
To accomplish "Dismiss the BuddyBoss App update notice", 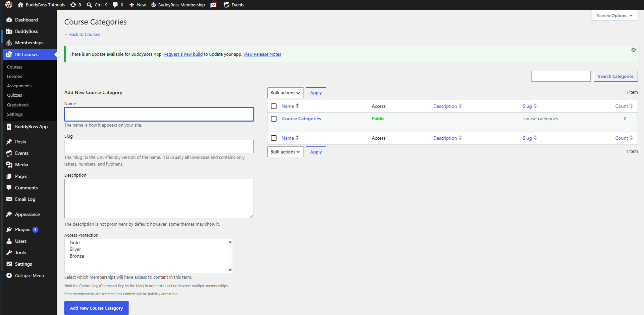I will pos(634,50).
